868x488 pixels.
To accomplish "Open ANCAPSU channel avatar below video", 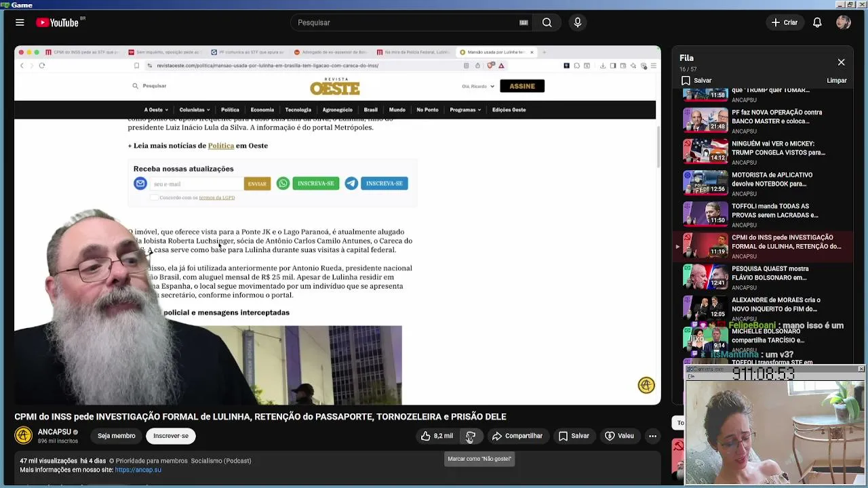I will point(24,436).
